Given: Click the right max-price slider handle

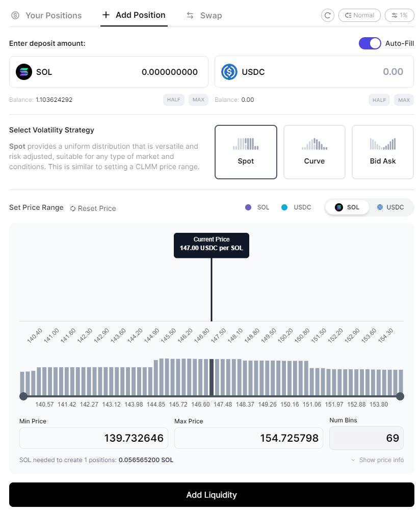Looking at the screenshot, I should click(400, 396).
